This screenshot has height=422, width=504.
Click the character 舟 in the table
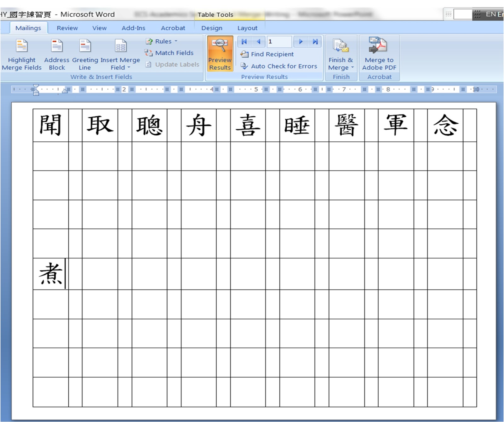click(199, 125)
